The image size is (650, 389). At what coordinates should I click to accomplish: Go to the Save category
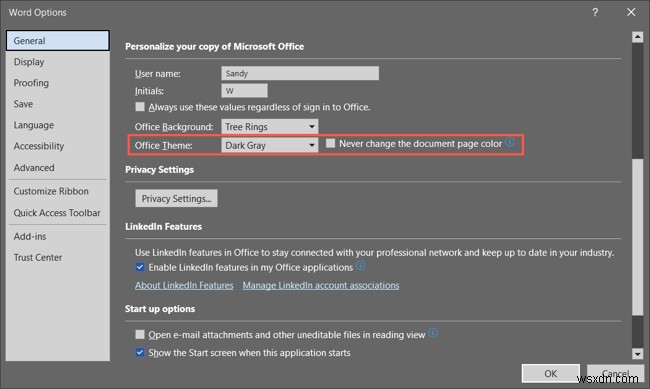pyautogui.click(x=58, y=104)
